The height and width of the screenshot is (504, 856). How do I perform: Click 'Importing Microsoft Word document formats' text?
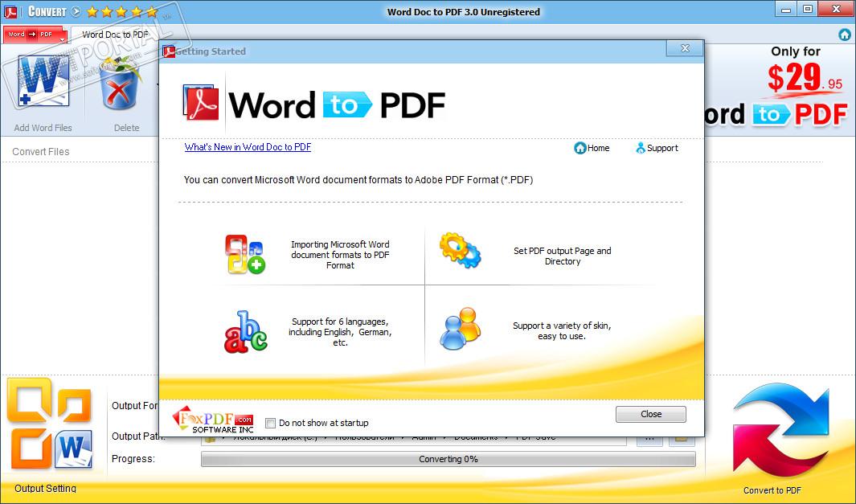click(x=340, y=255)
